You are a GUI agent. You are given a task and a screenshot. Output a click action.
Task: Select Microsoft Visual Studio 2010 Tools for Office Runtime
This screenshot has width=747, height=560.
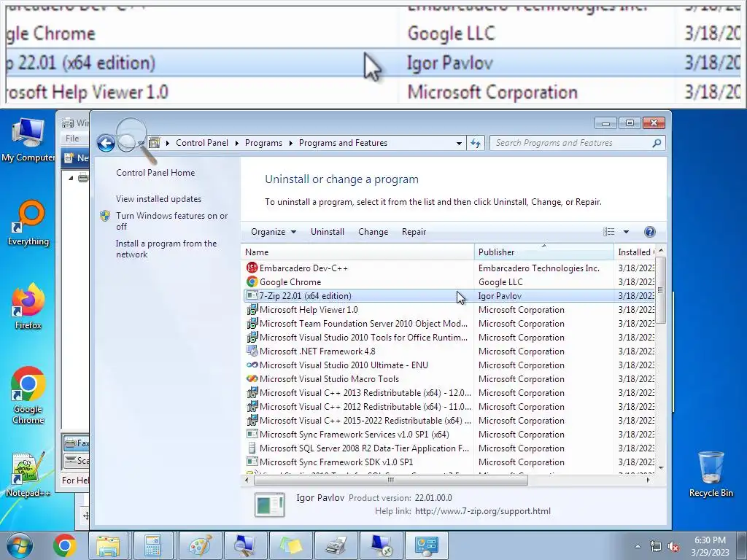tap(363, 338)
